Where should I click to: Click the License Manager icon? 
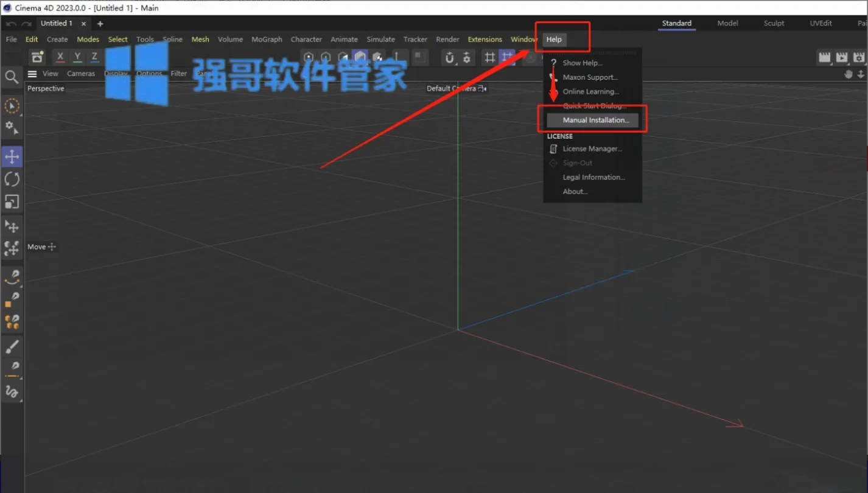pyautogui.click(x=553, y=149)
